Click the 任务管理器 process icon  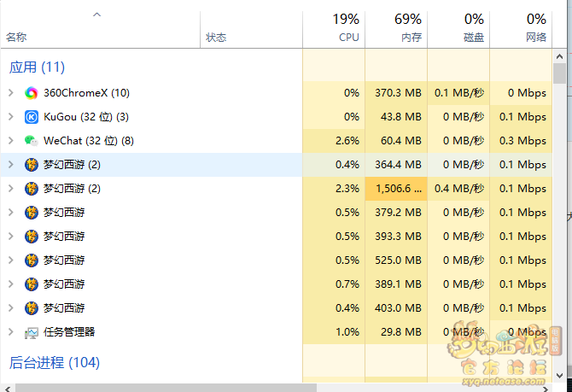click(32, 332)
